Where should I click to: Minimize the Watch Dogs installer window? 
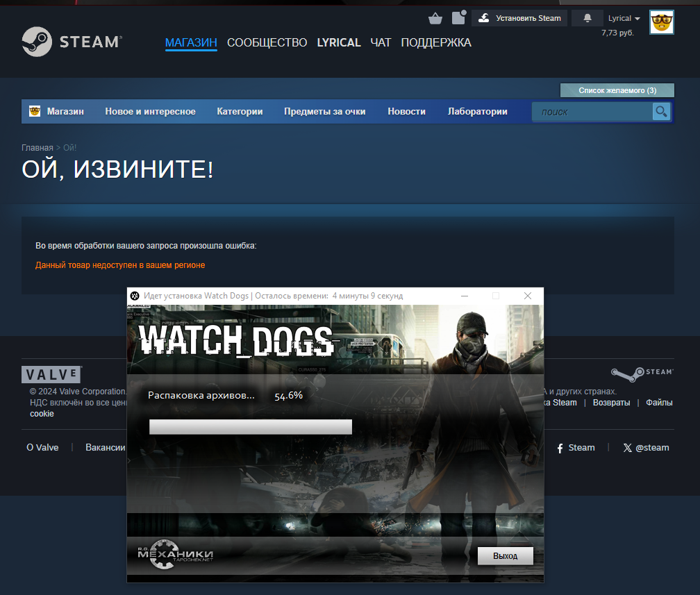(x=465, y=296)
